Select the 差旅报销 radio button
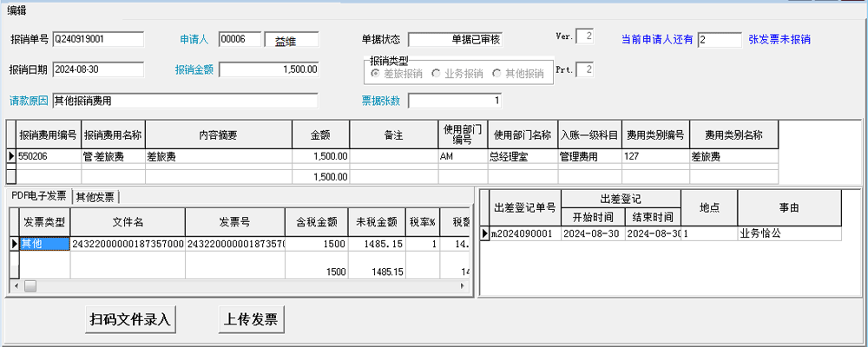 [x=376, y=74]
